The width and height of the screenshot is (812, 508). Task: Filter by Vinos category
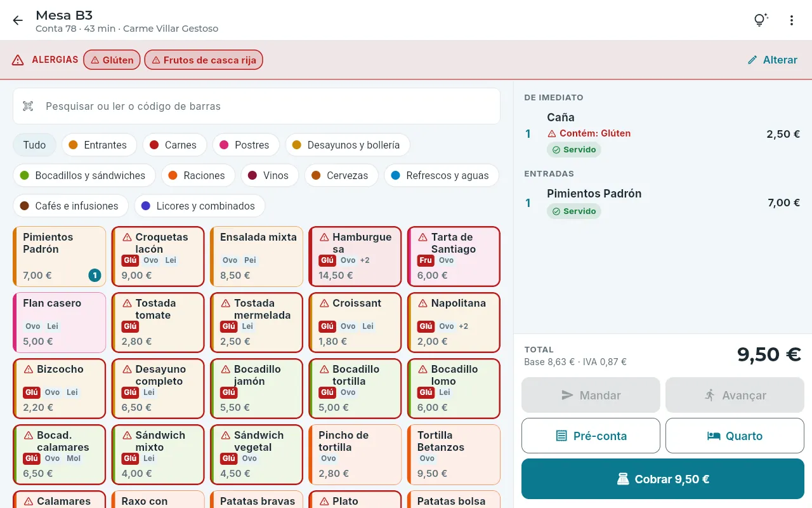[270, 175]
